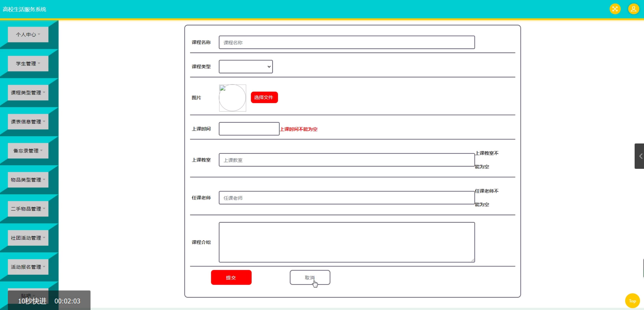644x310 pixels.
Task: Click the 选择文件 upload button
Action: 264,97
